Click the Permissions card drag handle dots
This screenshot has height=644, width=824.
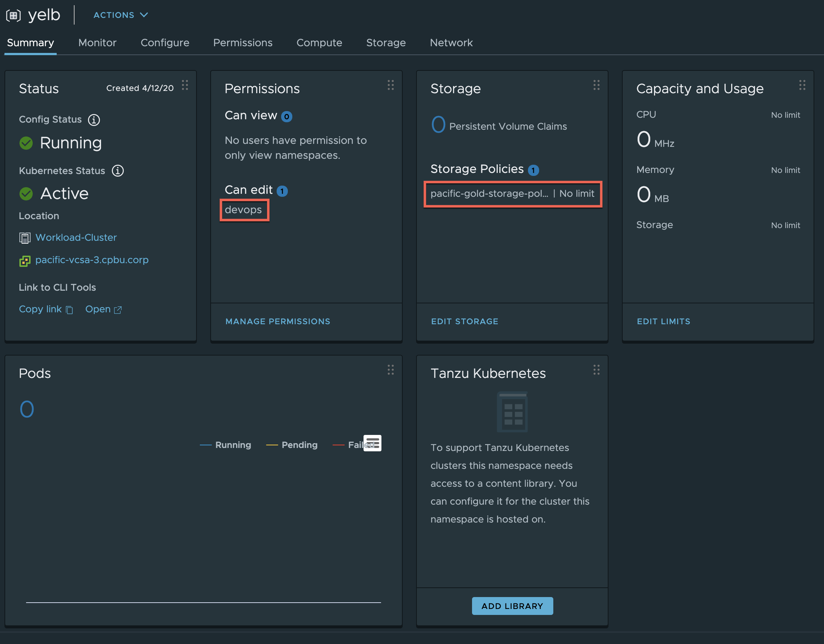390,85
